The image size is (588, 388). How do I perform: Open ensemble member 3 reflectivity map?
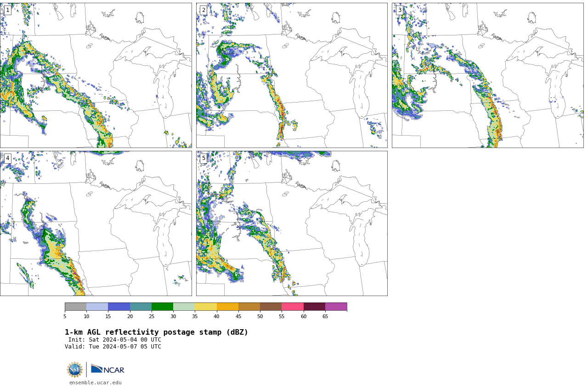click(487, 75)
